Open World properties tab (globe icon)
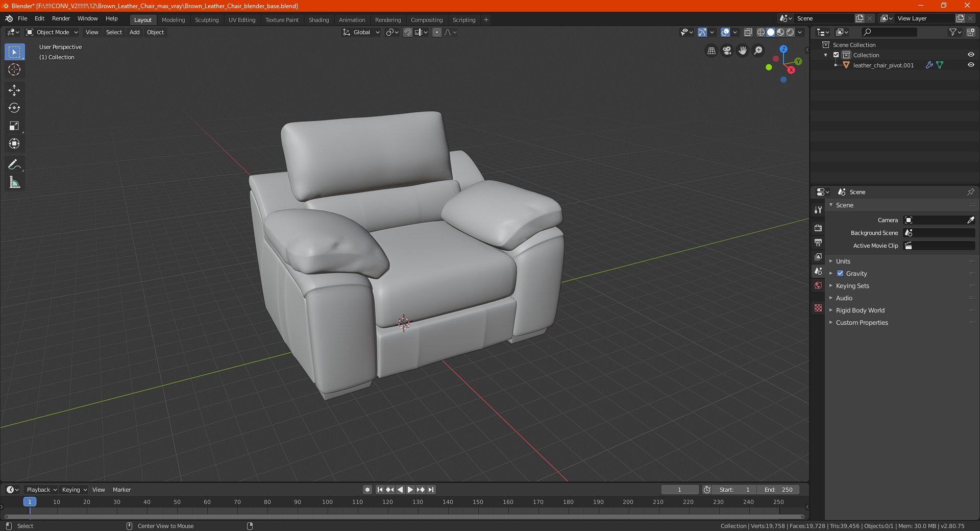Image resolution: width=980 pixels, height=531 pixels. tap(818, 285)
